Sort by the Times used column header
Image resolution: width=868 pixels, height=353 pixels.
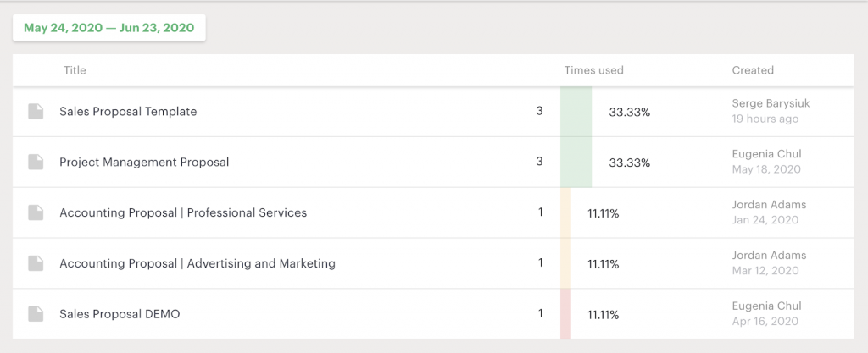(594, 70)
